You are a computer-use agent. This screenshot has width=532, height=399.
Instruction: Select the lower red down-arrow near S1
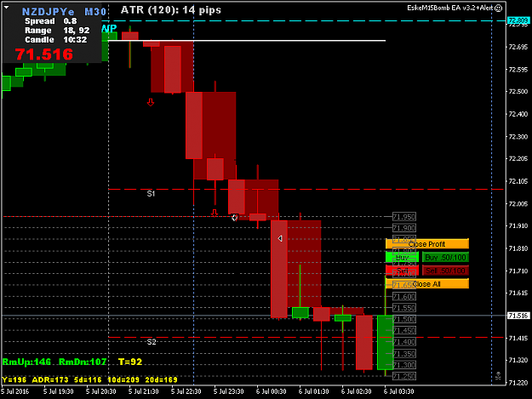215,213
